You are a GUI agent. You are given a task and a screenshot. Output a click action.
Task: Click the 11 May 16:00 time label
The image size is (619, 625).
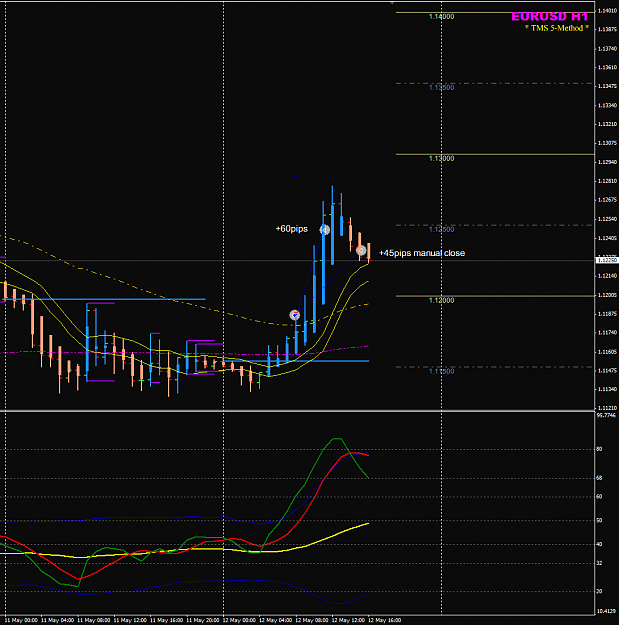[166, 620]
